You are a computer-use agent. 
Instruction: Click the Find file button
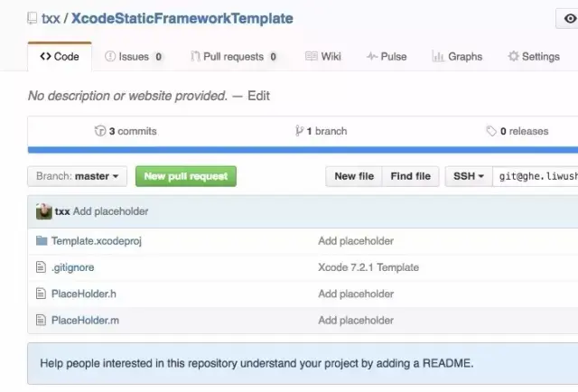410,176
